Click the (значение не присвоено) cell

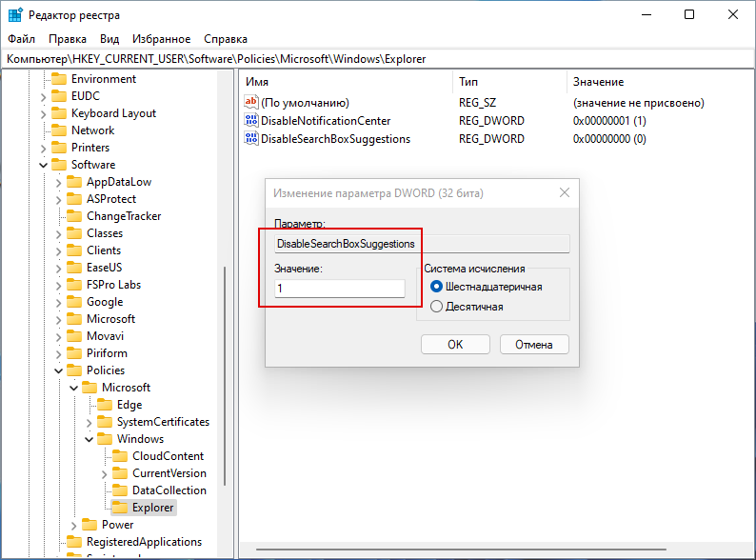(x=638, y=103)
